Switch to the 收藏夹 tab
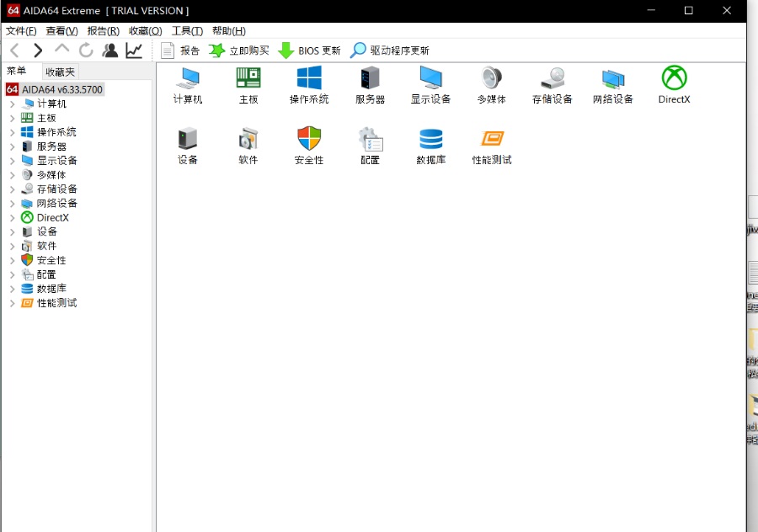 tap(60, 72)
